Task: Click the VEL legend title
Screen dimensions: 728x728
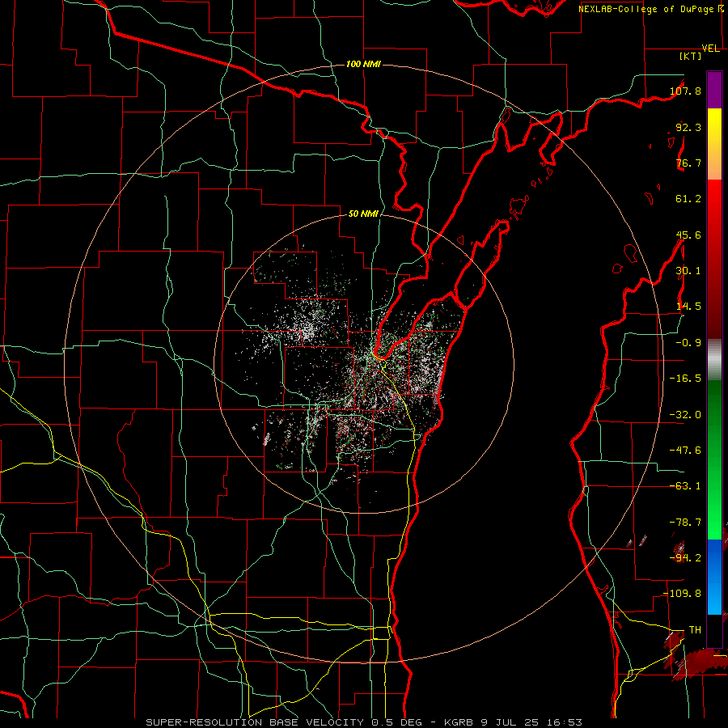Action: (x=711, y=49)
